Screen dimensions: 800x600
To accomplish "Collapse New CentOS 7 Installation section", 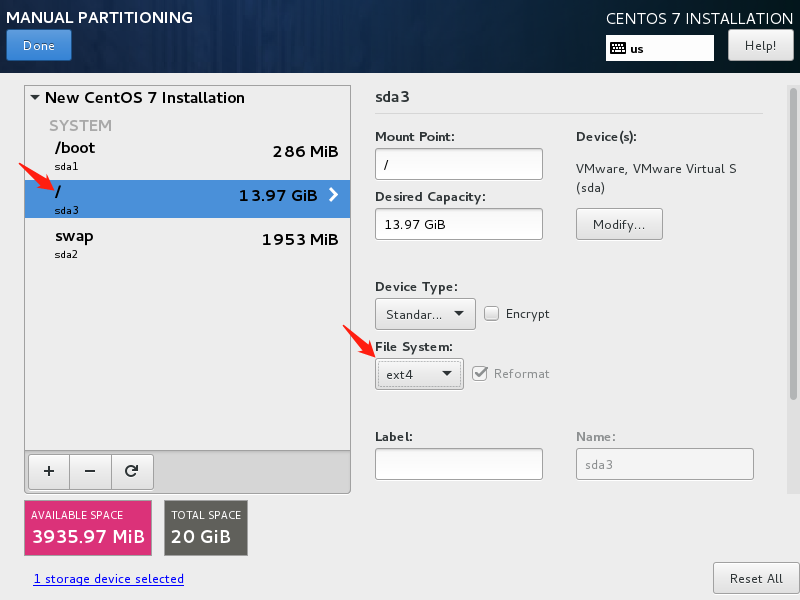I will pos(35,97).
